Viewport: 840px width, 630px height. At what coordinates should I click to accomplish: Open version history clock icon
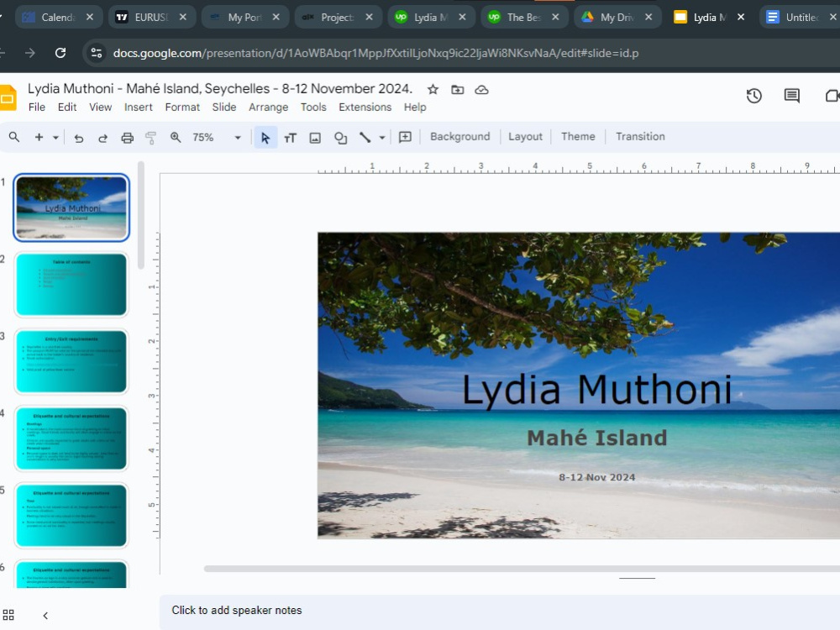753,96
